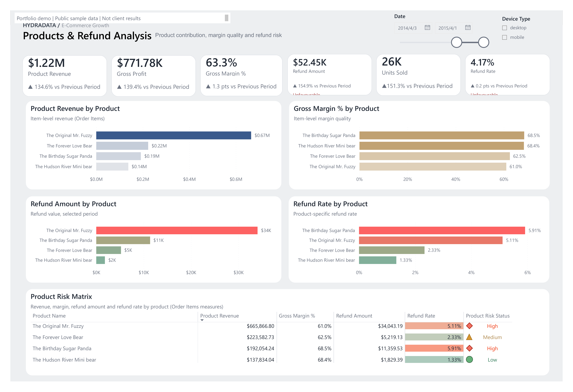The image size is (573, 392).
Task: Select Birthday Sugar Panda gross margin bar
Action: tap(442, 135)
